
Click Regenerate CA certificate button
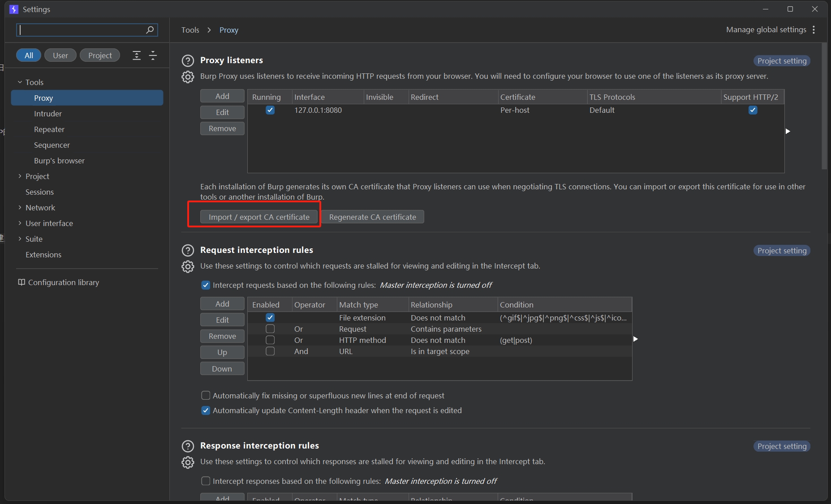[x=372, y=217]
